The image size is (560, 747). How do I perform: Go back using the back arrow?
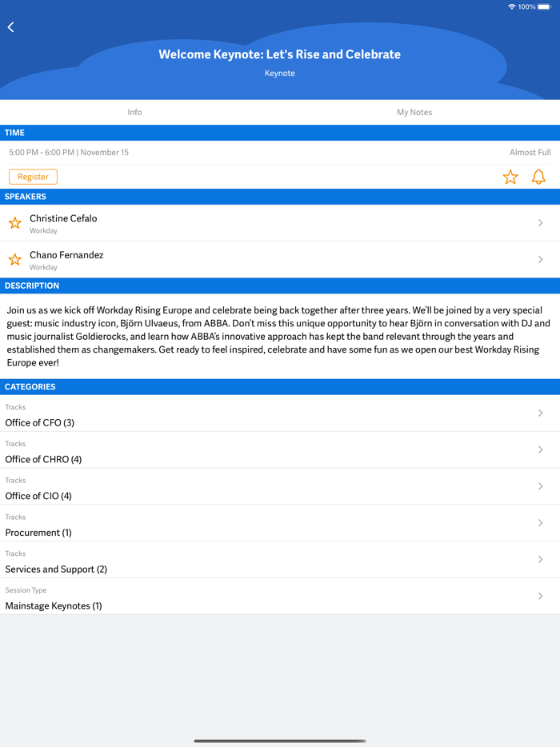click(x=11, y=27)
